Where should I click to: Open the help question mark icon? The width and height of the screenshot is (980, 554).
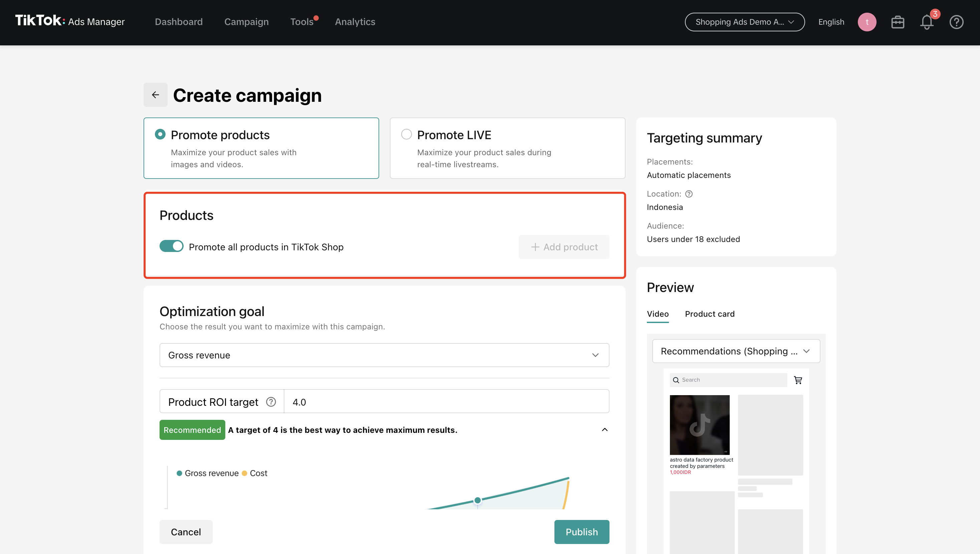(x=956, y=22)
